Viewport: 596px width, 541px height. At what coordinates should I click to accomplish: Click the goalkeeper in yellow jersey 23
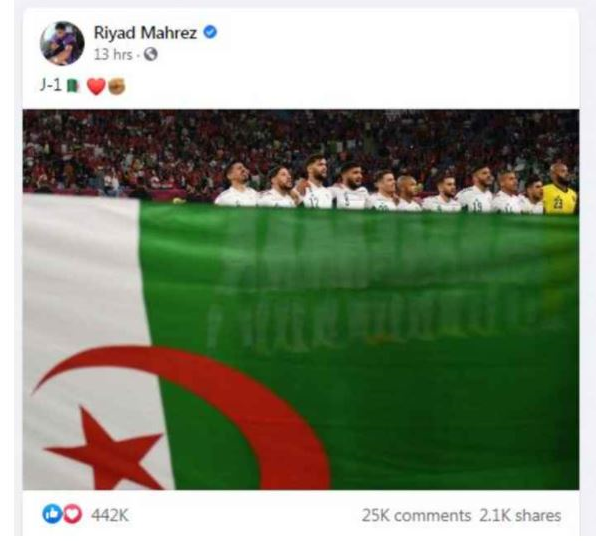click(x=559, y=189)
